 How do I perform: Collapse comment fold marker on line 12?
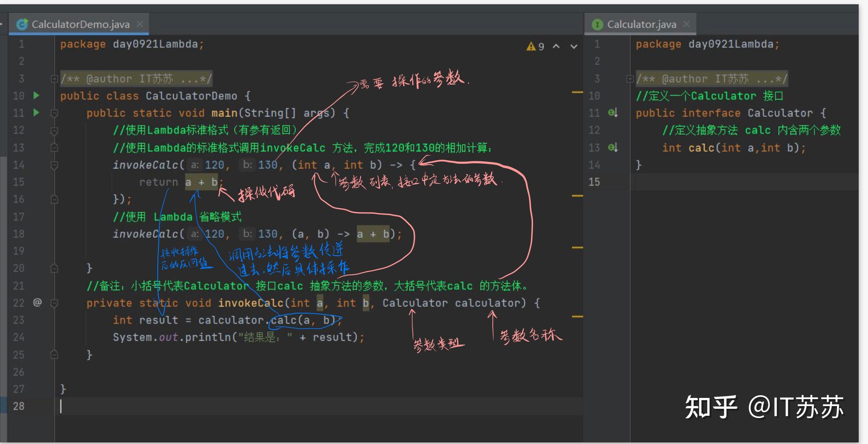coord(54,130)
